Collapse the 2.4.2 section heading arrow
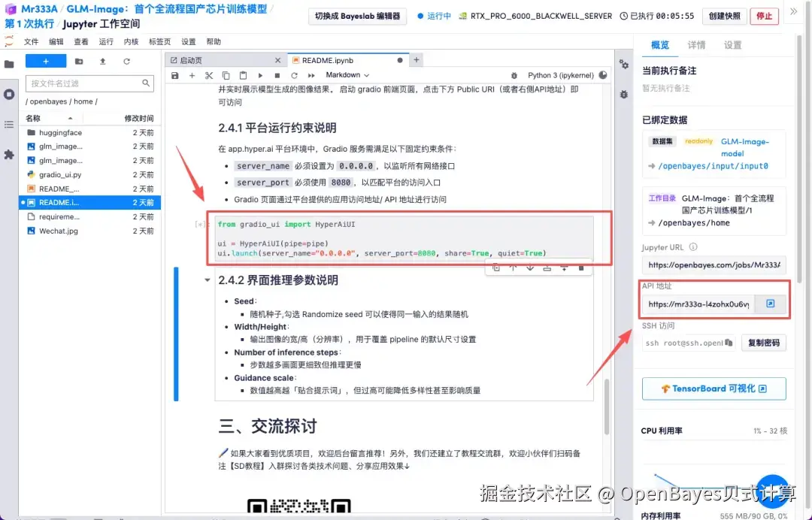The width and height of the screenshot is (812, 520). 208,280
